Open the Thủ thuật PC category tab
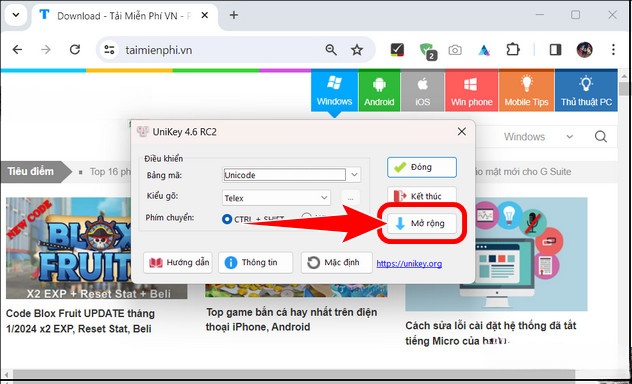The width and height of the screenshot is (632, 384). pos(586,90)
